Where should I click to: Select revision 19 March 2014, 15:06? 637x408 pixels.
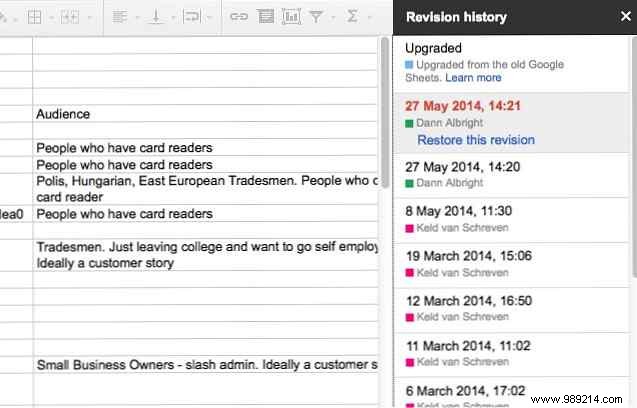pos(511,265)
